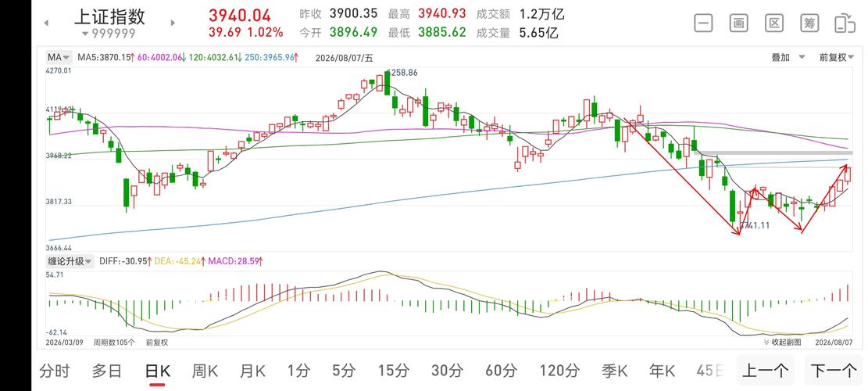The image size is (868, 391).
Task: Click the 上一个 button
Action: pyautogui.click(x=766, y=371)
